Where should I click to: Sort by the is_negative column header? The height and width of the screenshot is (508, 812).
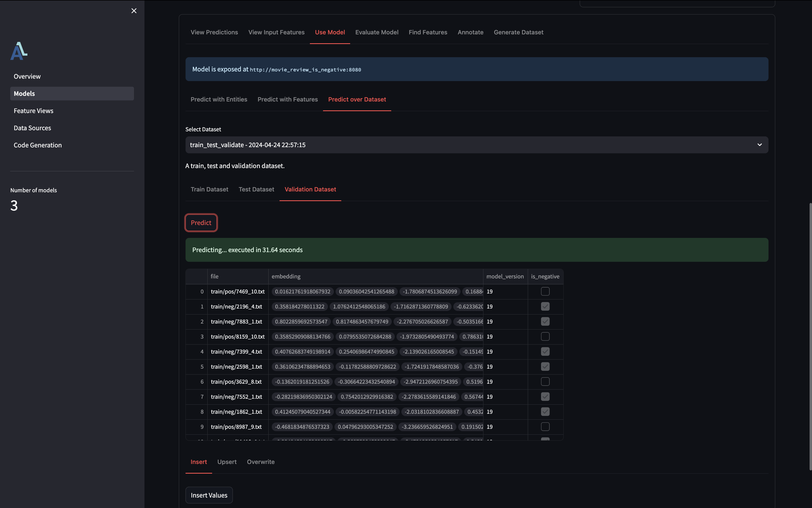(545, 277)
